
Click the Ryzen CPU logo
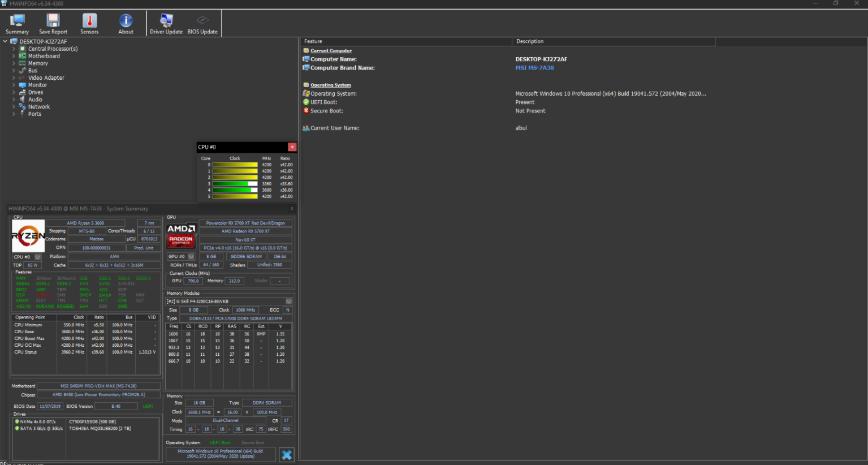28,236
